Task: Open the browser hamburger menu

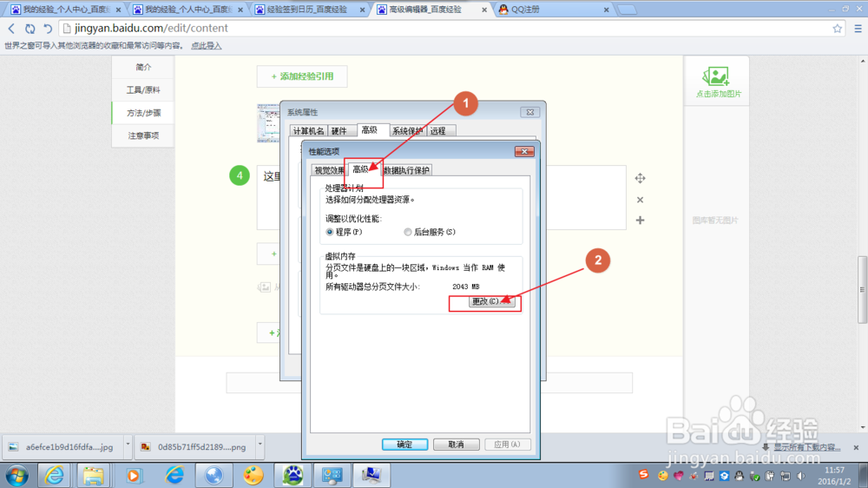Action: pyautogui.click(x=858, y=29)
